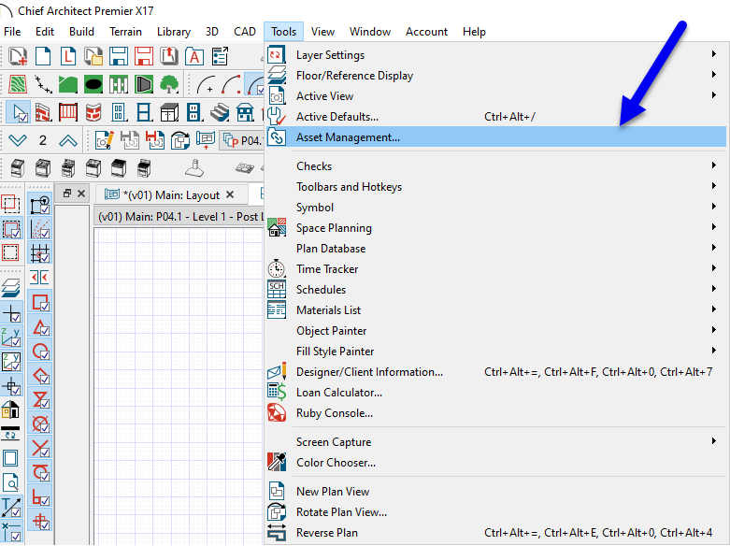Viewport: 730px width, 560px height.
Task: Select the red brick Wall tool
Action: click(43, 112)
